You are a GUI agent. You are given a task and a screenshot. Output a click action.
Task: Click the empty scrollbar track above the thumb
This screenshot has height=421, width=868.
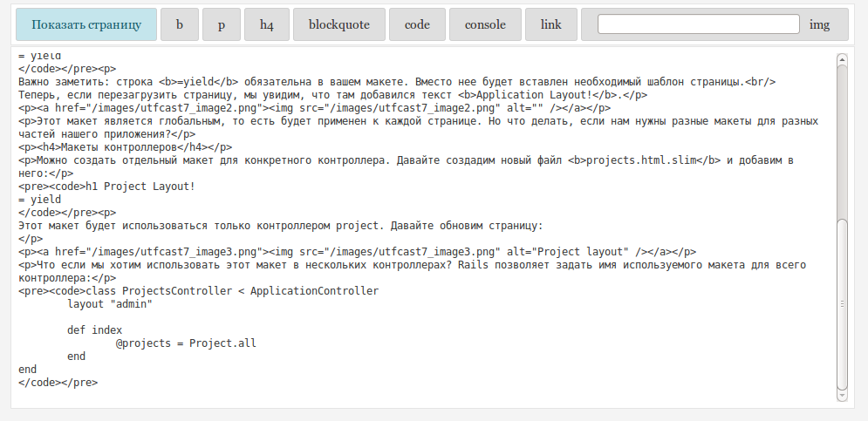[x=842, y=139]
